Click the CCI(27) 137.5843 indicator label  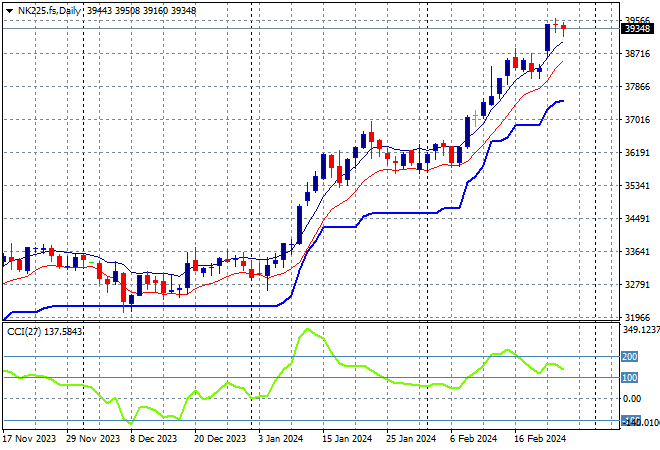[44, 332]
